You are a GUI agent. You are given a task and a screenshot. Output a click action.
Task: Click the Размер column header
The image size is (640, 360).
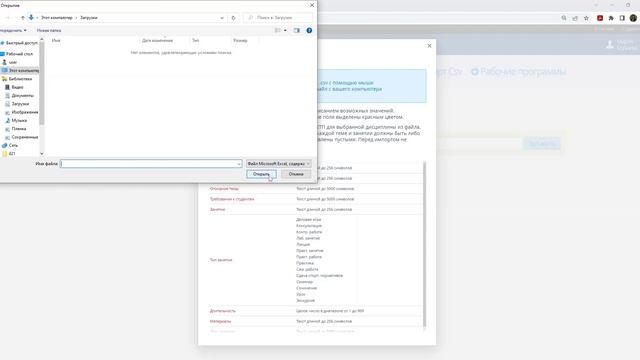[x=240, y=40]
